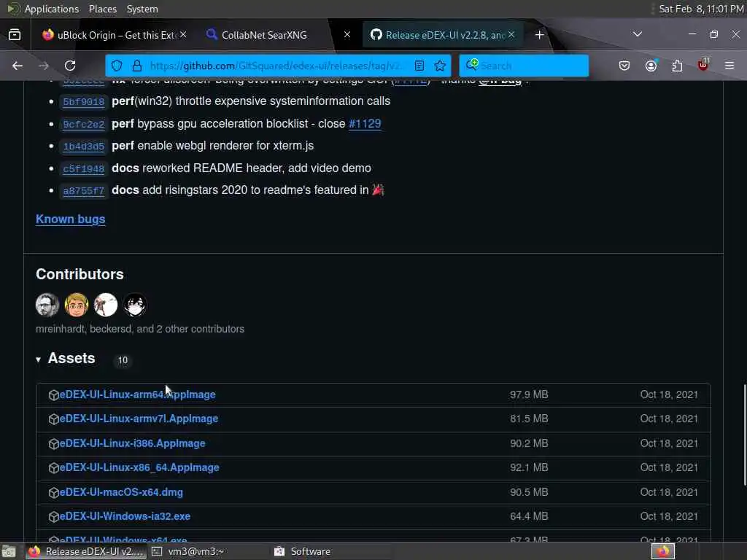Go back to the previous page

[18, 66]
